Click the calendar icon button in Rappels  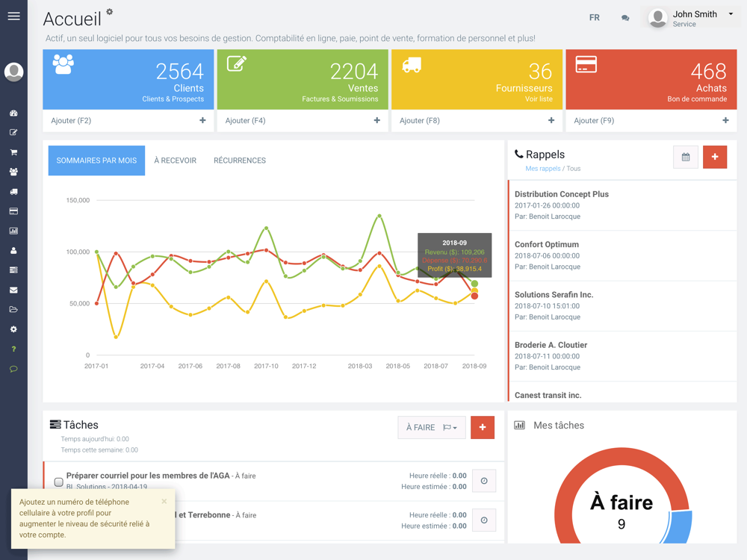pyautogui.click(x=686, y=157)
